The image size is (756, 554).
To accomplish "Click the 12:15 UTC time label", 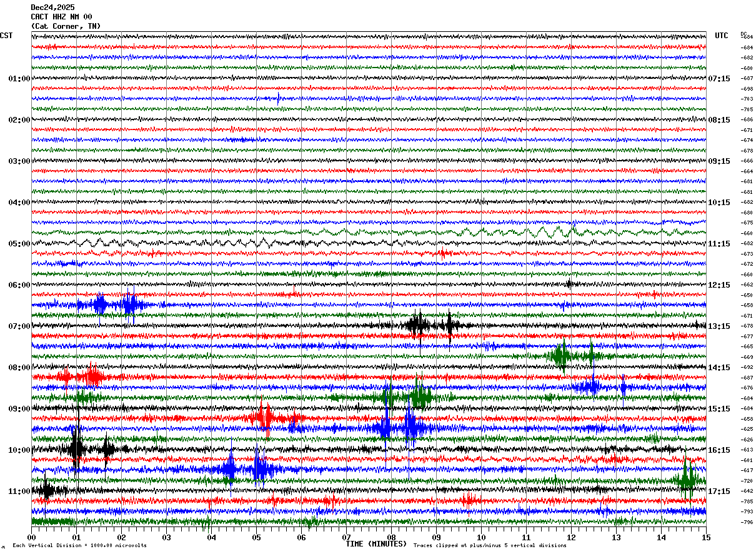I will 719,285.
